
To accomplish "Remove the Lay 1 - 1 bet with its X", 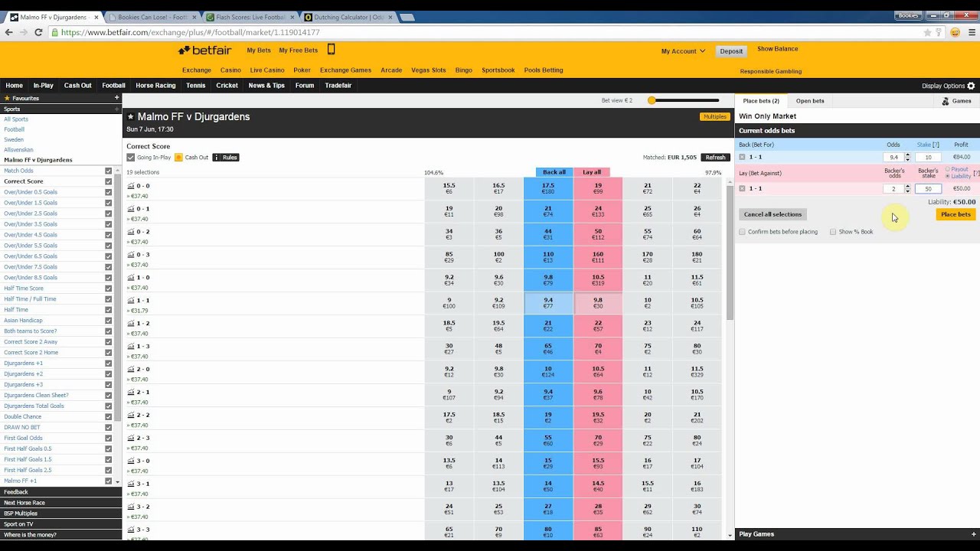I will pos(742,188).
